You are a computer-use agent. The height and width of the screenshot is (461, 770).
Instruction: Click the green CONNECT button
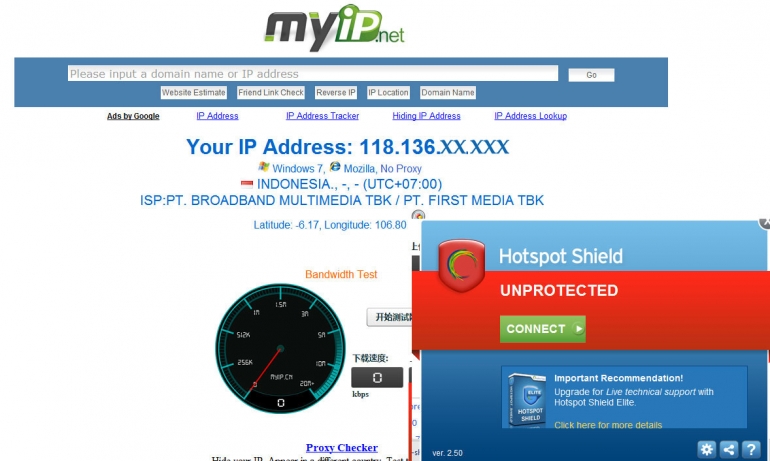click(543, 328)
